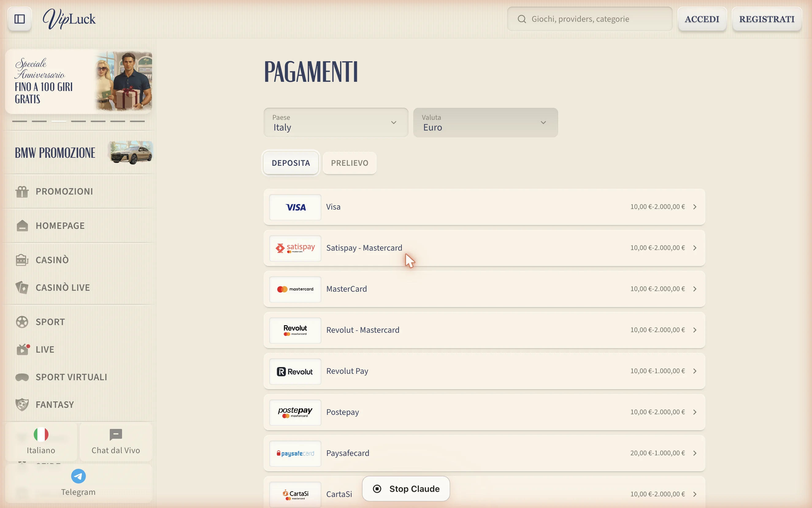Open the VipLuck logo homepage

[x=69, y=19]
